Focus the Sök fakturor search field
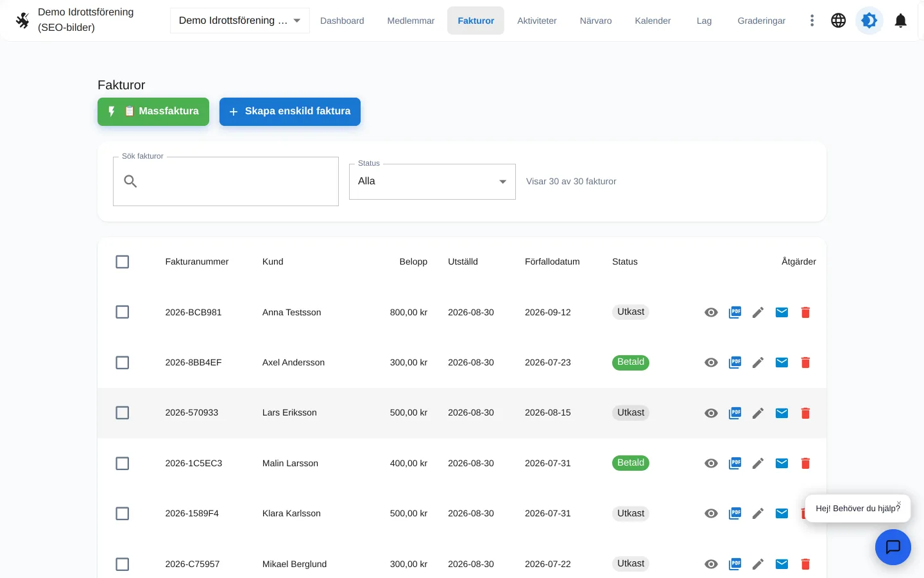This screenshot has width=924, height=578. 226,182
